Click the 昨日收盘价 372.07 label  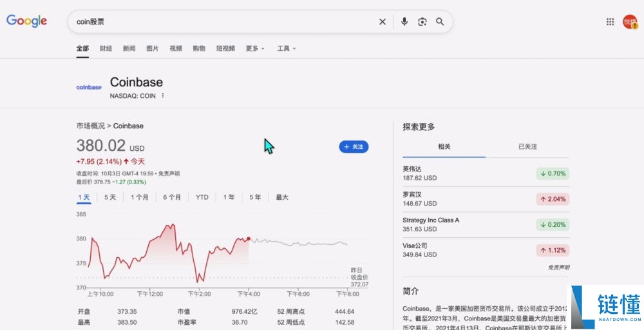(x=359, y=277)
